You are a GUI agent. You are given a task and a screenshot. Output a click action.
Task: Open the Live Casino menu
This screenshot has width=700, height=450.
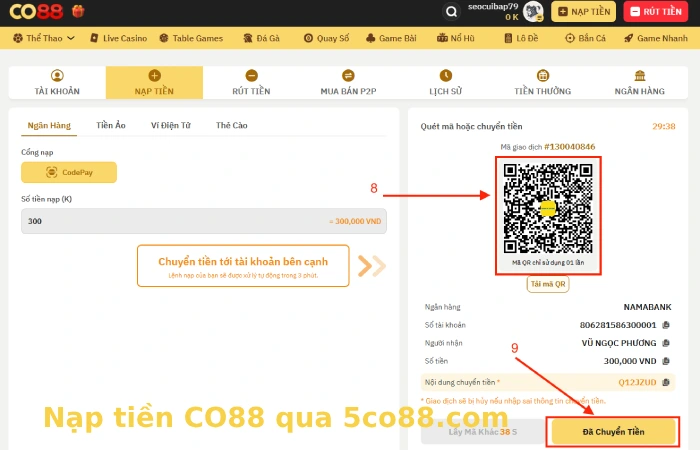point(118,38)
